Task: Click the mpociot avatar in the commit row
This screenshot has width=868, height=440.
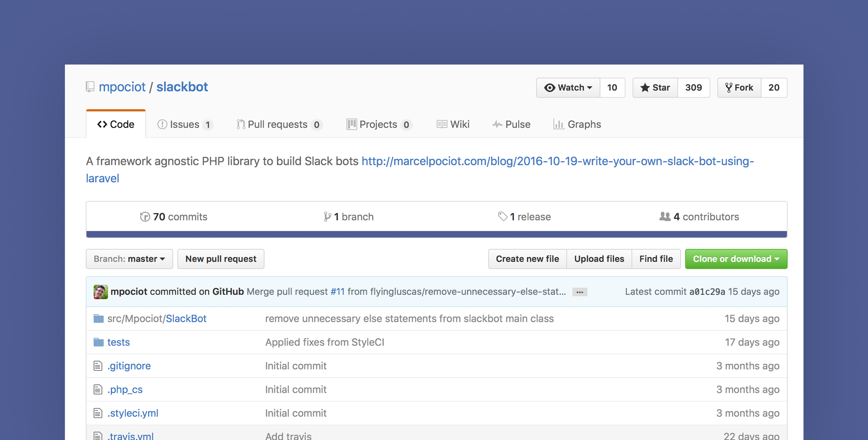Action: coord(100,292)
